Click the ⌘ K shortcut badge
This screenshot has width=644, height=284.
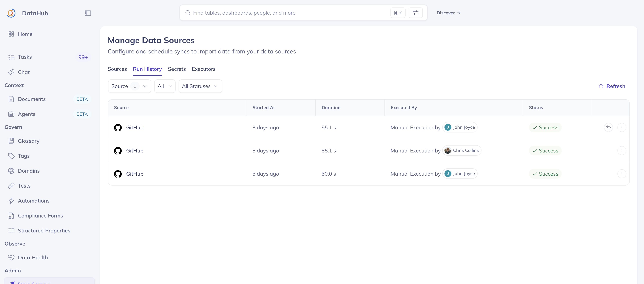(x=398, y=13)
